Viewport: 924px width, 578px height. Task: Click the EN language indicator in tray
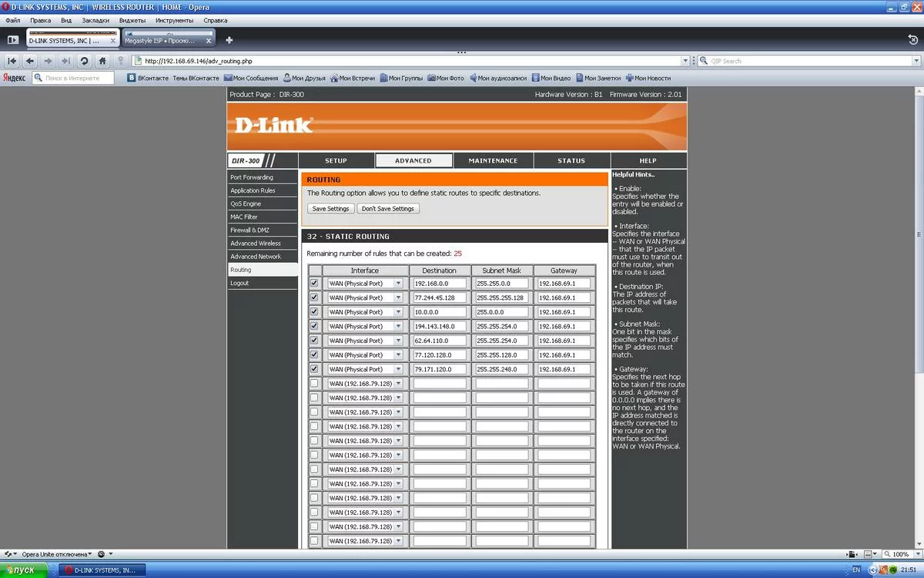pyautogui.click(x=856, y=570)
